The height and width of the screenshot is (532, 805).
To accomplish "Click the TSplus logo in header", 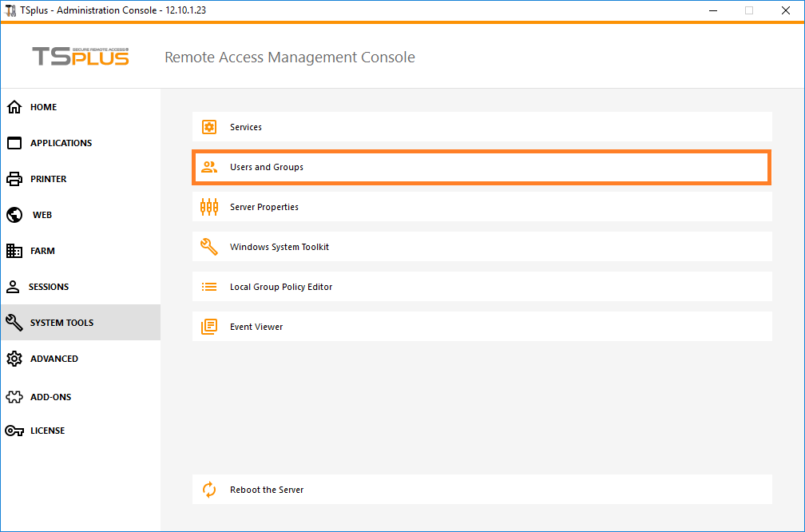I will 81,56.
